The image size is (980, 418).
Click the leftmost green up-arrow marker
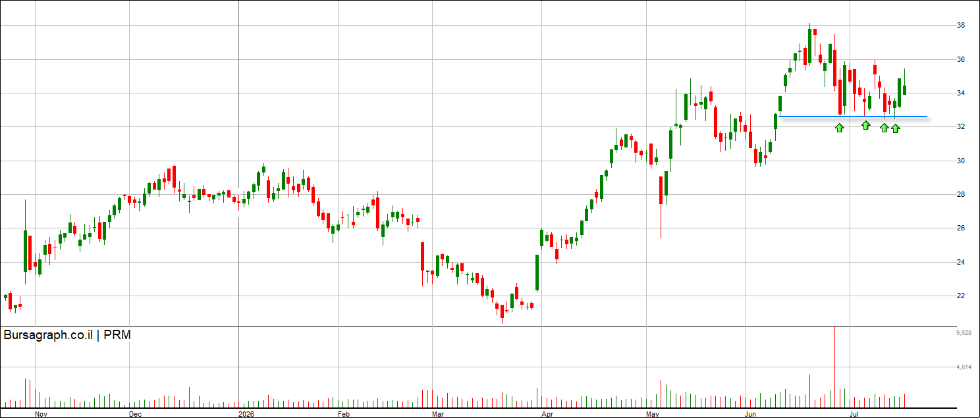point(840,128)
